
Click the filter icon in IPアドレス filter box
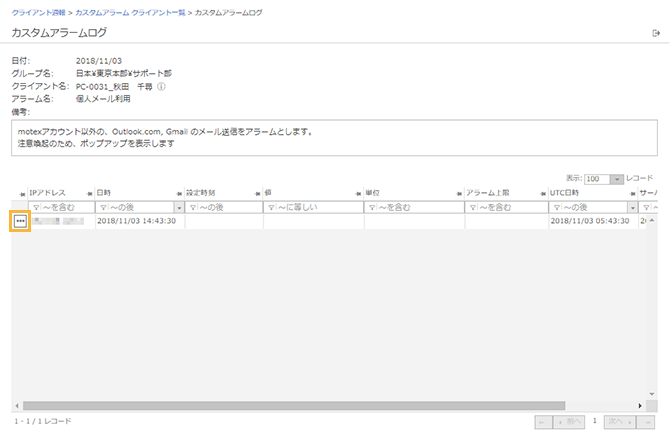click(37, 207)
